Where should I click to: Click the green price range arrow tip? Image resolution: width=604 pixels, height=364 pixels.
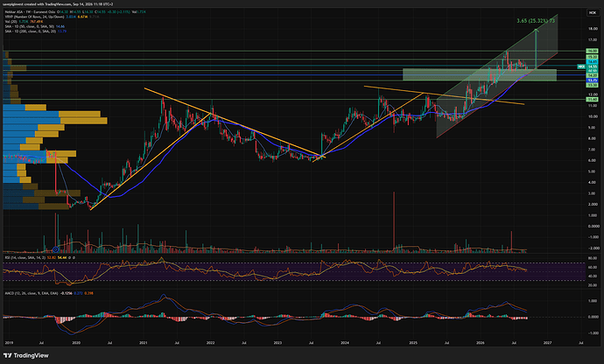pyautogui.click(x=536, y=31)
